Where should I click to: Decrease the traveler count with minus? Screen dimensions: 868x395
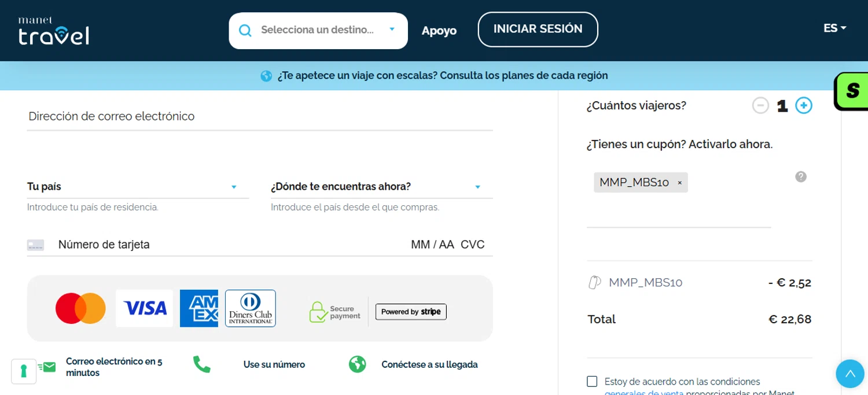coord(760,106)
